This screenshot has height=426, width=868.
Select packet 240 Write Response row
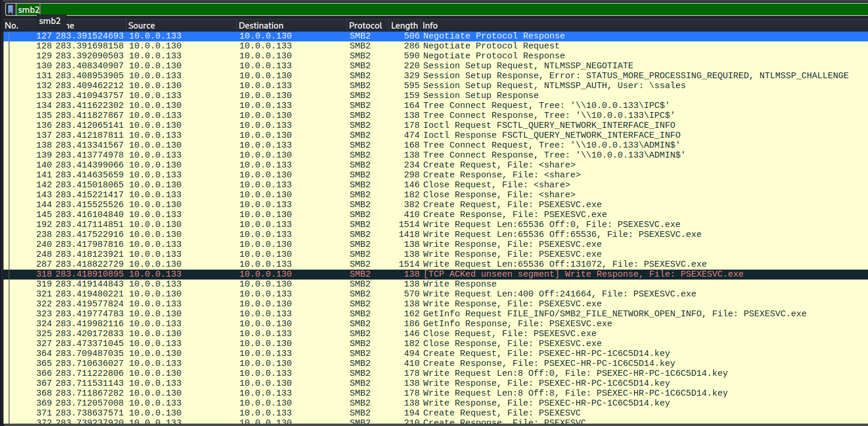[435, 244]
